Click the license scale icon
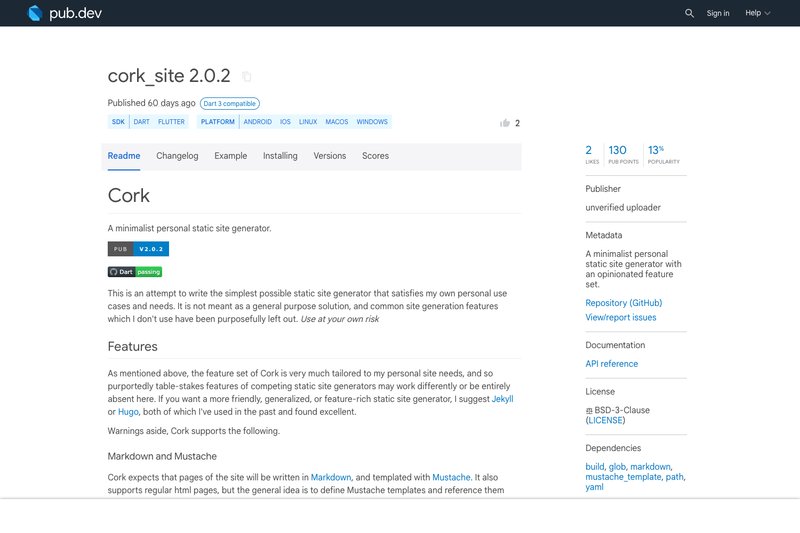The image size is (800, 533). [x=589, y=411]
